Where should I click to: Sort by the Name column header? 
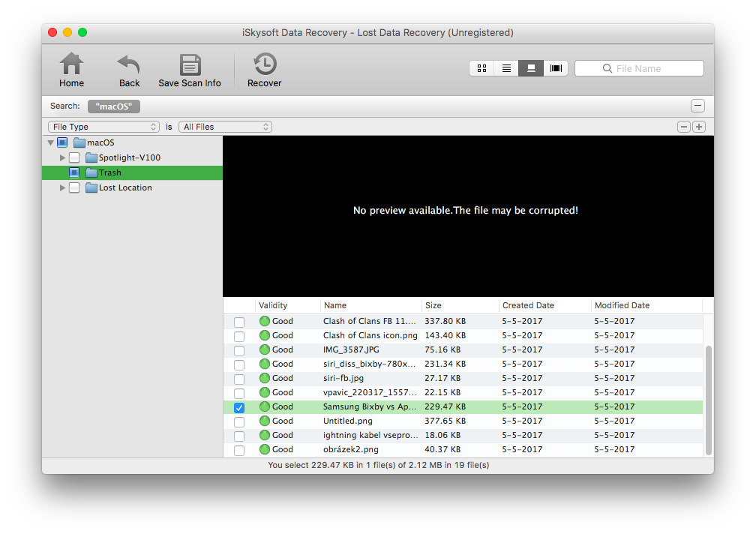pyautogui.click(x=370, y=305)
